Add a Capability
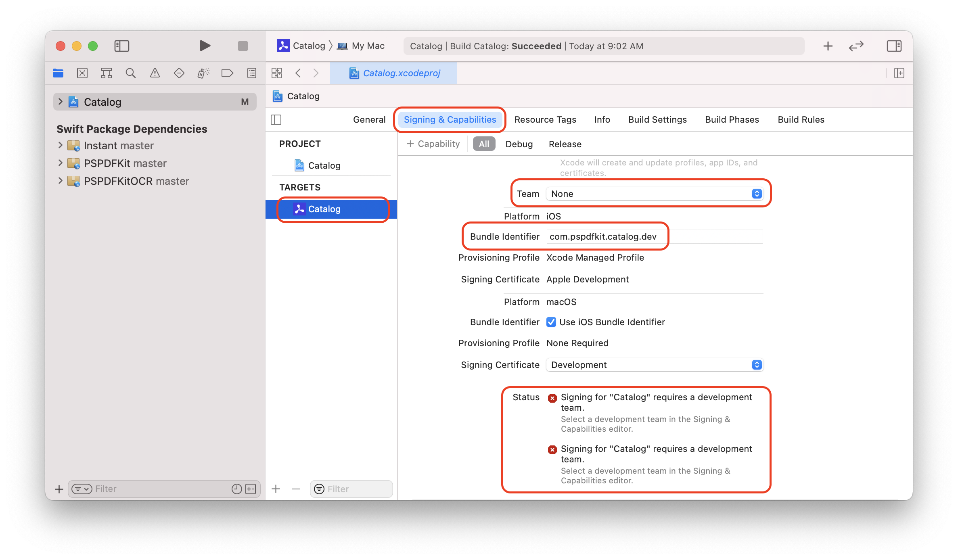 point(433,144)
